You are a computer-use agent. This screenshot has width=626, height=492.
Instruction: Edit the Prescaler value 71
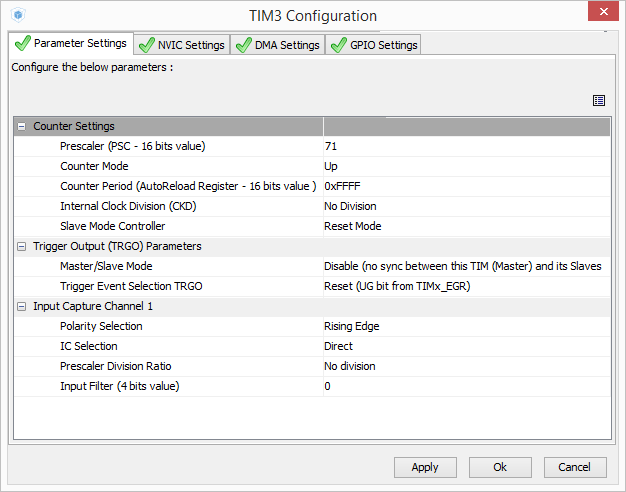(x=466, y=146)
